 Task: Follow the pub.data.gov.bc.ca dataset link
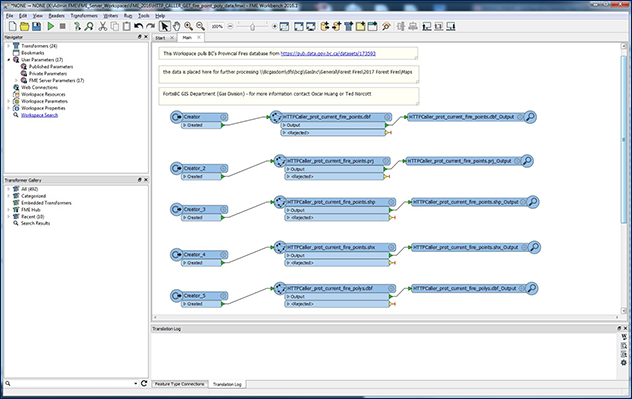coord(328,53)
